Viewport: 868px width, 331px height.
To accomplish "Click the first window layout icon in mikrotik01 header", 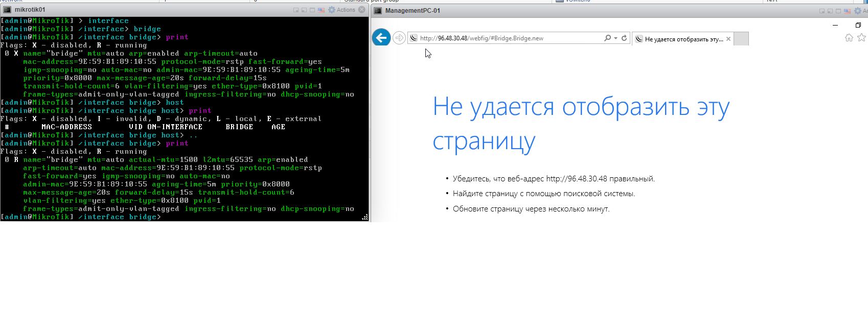I will click(296, 10).
